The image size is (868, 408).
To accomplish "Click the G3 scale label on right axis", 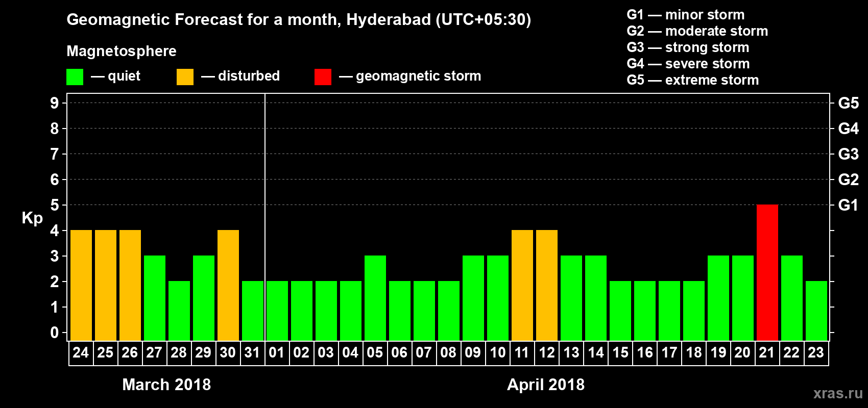I will click(x=848, y=154).
